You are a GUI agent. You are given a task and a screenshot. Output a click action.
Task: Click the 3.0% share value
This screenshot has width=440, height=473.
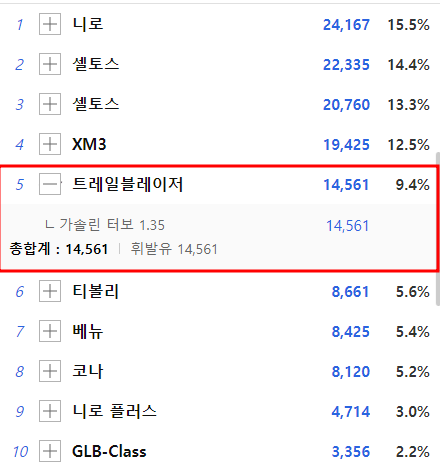[x=413, y=412]
